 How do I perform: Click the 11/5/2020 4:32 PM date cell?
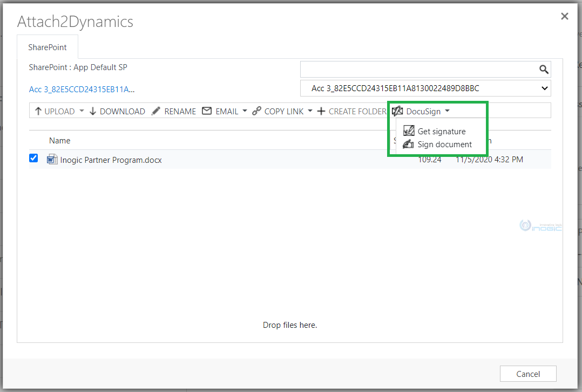pos(489,160)
